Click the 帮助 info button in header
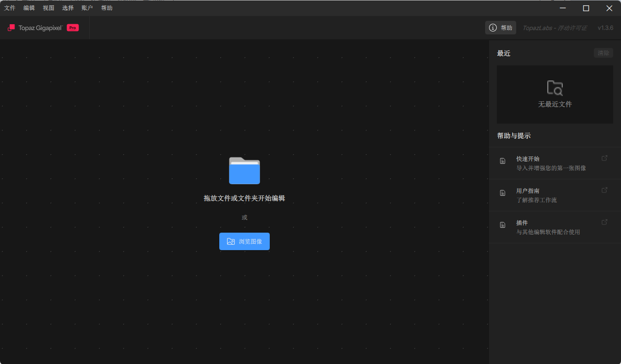 [501, 28]
